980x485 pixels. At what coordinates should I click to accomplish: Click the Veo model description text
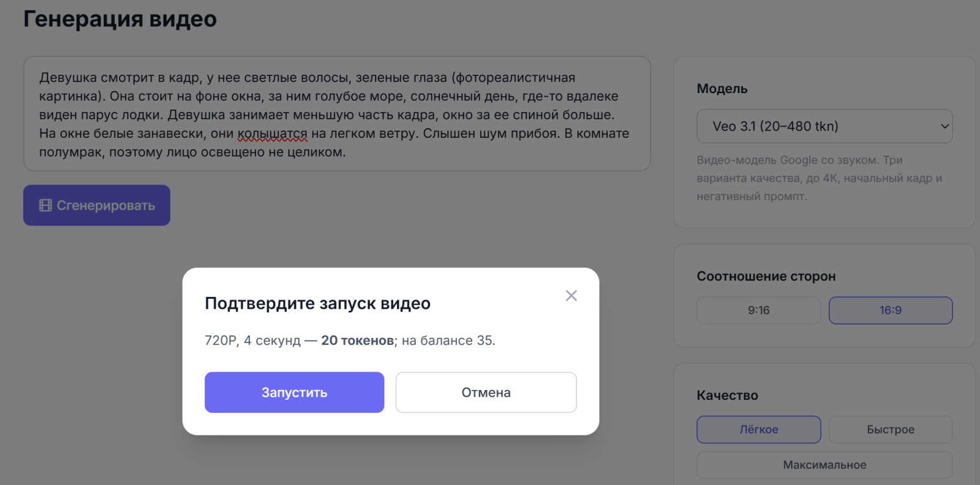click(x=820, y=178)
